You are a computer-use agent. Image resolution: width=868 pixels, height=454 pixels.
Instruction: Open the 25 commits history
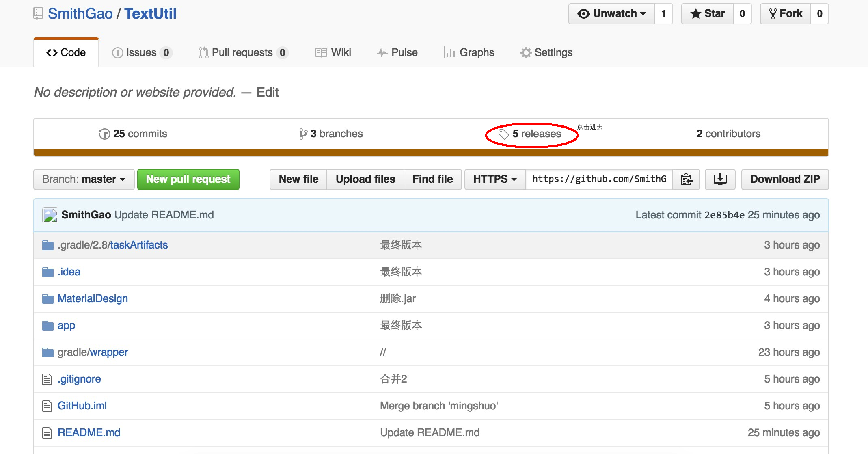(x=133, y=134)
